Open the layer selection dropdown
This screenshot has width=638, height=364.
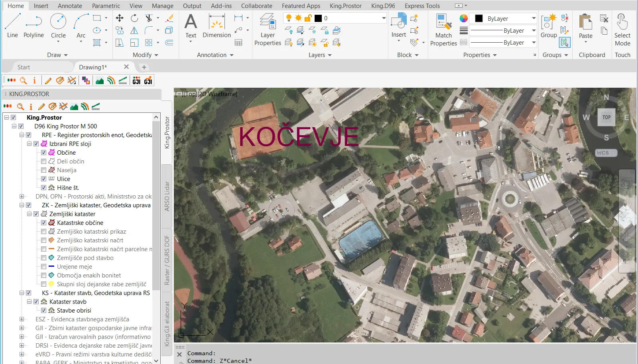click(384, 18)
